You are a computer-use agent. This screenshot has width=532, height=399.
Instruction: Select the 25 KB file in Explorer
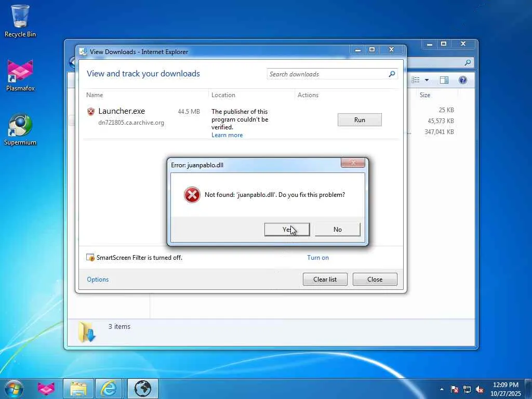[446, 110]
